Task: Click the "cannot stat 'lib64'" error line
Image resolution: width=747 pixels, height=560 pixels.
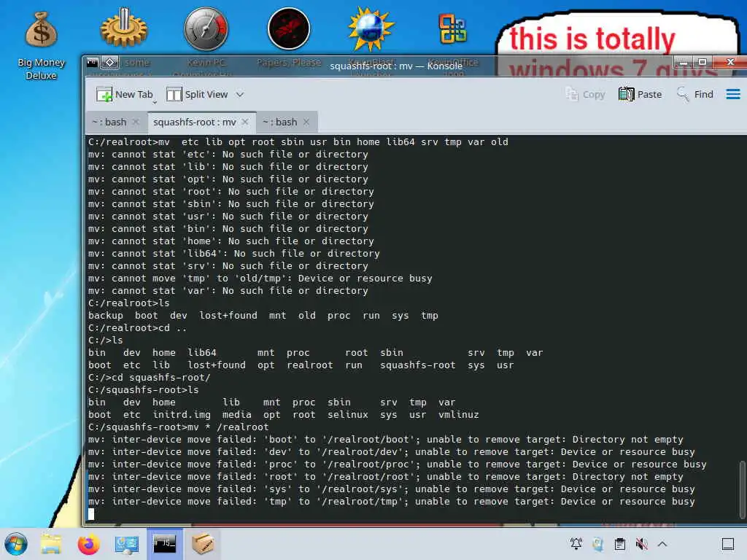Action: pyautogui.click(x=234, y=254)
